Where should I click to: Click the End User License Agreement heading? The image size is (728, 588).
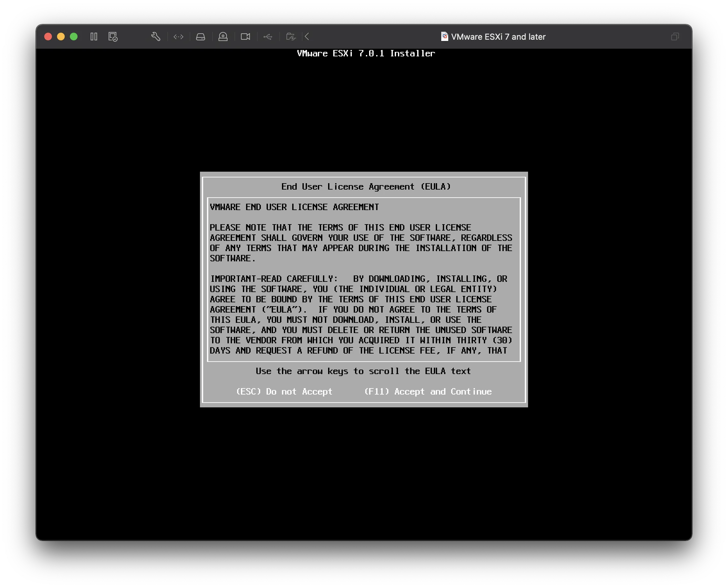[x=366, y=187]
